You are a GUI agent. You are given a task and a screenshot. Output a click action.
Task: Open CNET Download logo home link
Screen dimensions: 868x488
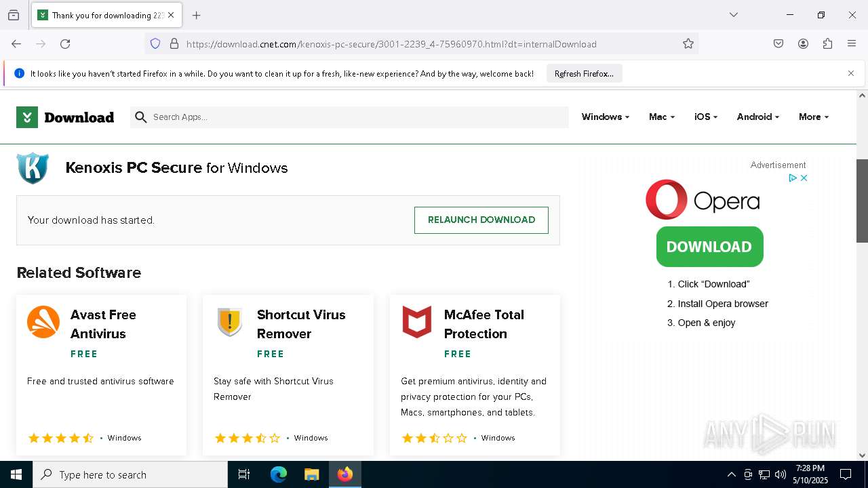coord(66,117)
